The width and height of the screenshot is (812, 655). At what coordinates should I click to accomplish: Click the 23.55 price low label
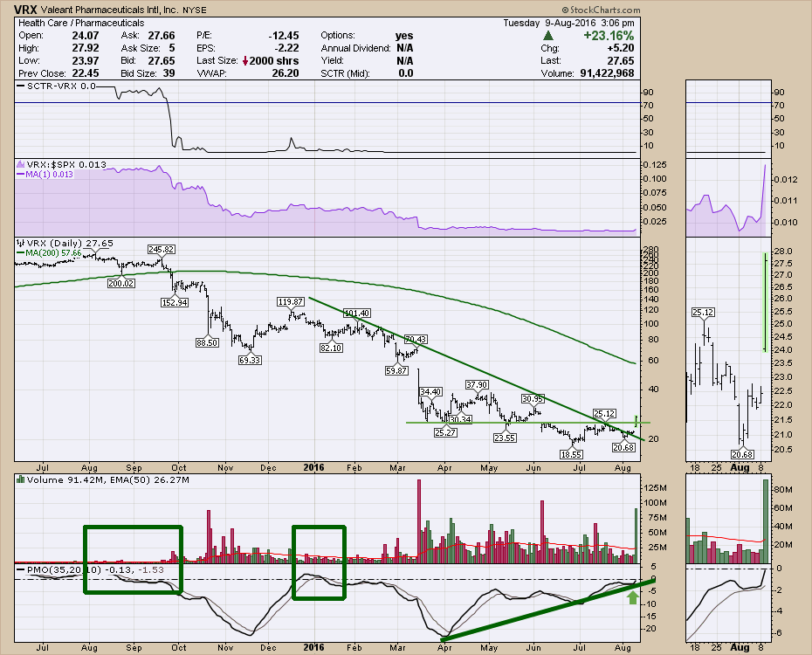[x=505, y=438]
